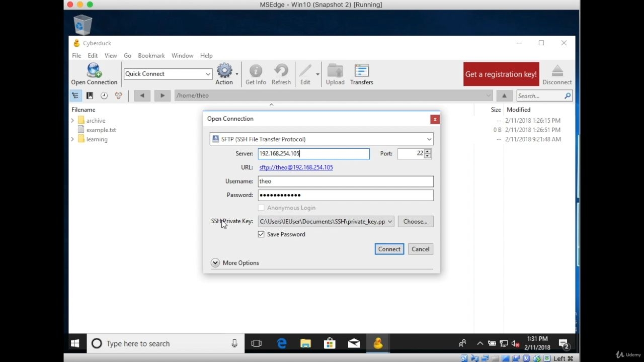Screen dimensions: 644x362
Task: Tick the Anonymous Login checkbox
Action: [261, 208]
